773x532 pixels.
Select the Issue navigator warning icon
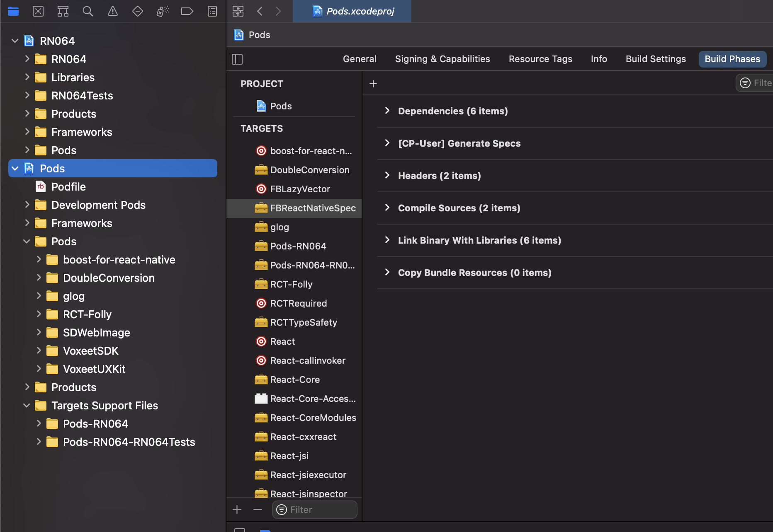pyautogui.click(x=112, y=11)
